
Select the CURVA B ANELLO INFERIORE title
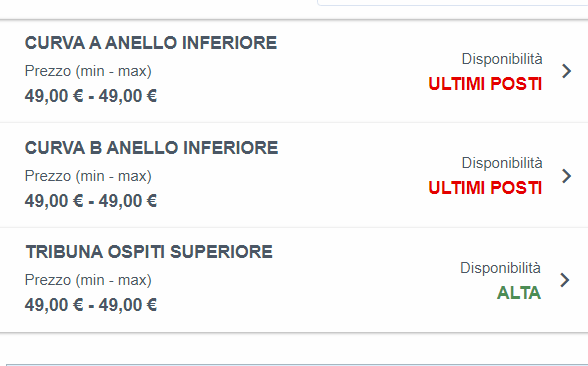point(152,148)
